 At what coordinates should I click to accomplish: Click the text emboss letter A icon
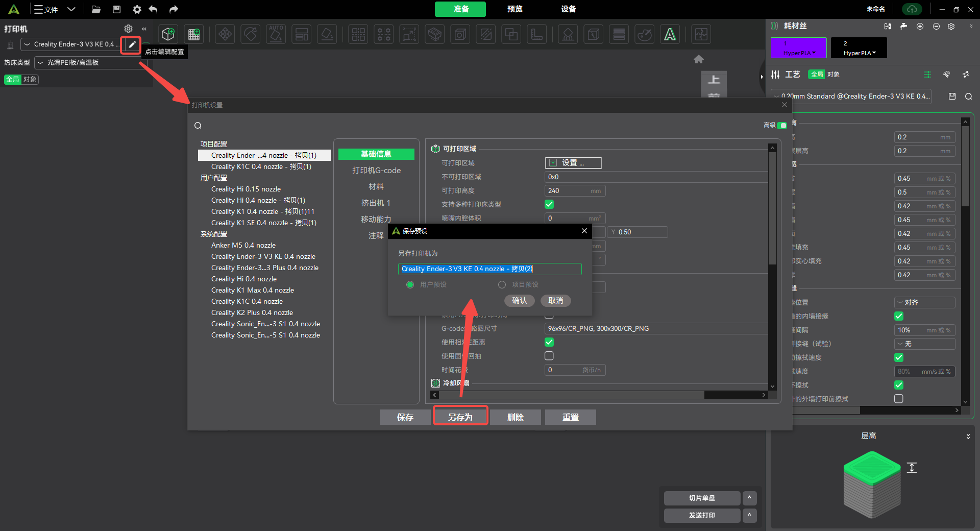[670, 34]
